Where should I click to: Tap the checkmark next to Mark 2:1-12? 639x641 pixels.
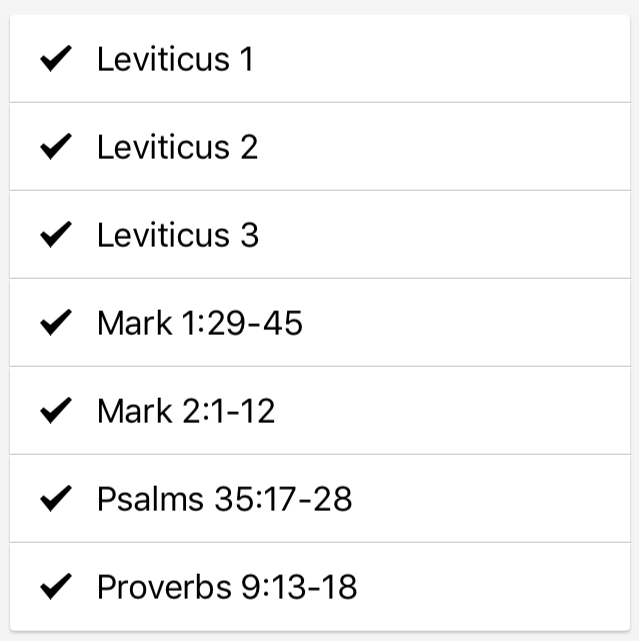click(x=56, y=411)
